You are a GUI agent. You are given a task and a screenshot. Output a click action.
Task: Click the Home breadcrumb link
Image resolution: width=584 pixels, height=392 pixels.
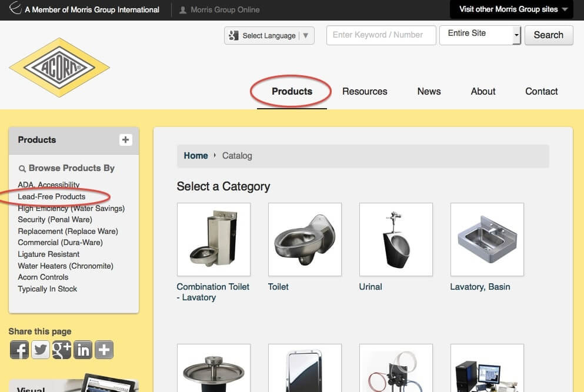(x=196, y=156)
